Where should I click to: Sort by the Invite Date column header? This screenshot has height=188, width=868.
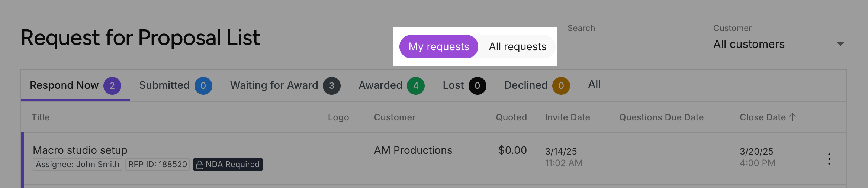568,117
